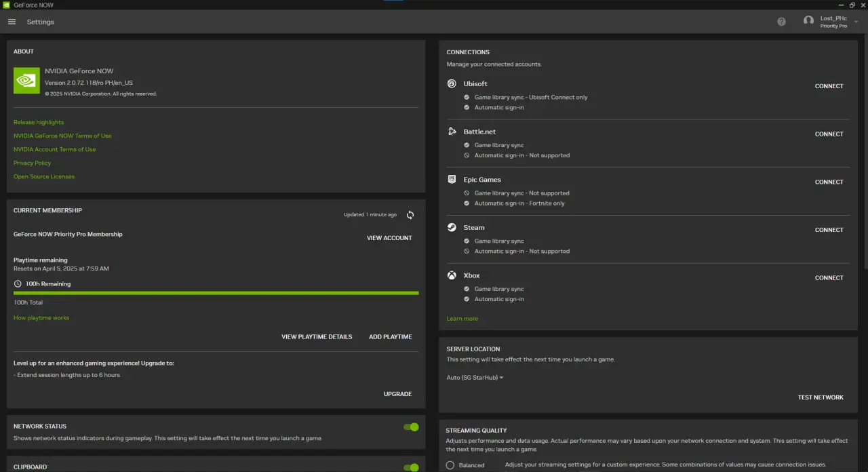Screen dimensions: 868x472
Task: Open the How playtime works link
Action: tap(41, 318)
